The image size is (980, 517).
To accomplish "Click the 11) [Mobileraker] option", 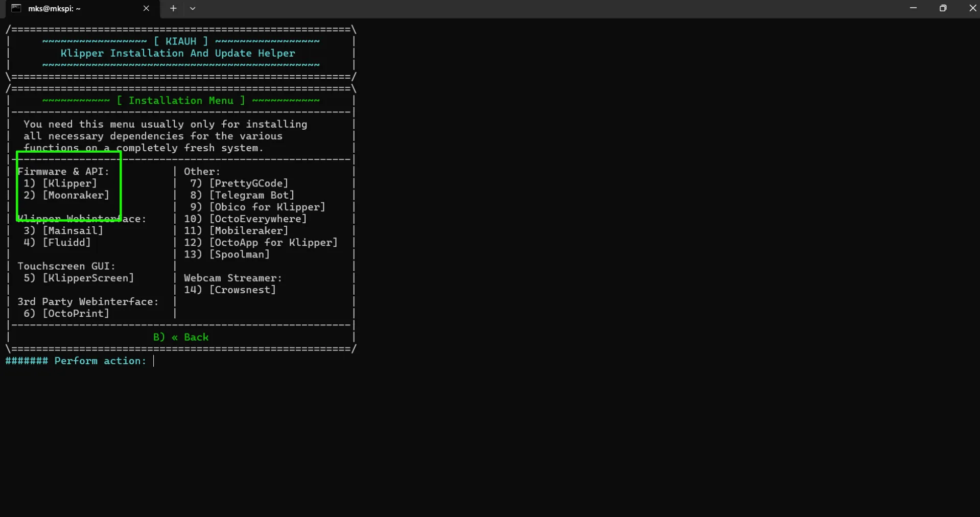I will point(236,230).
